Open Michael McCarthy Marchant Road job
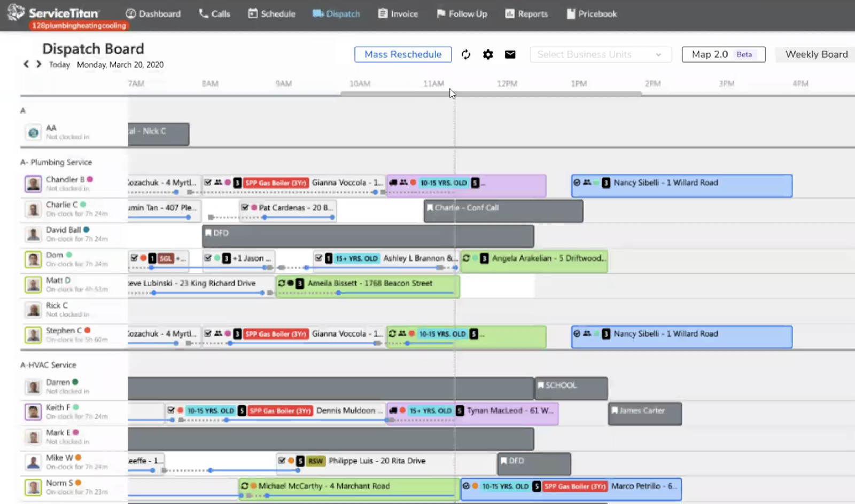The width and height of the screenshot is (855, 504). point(349,489)
